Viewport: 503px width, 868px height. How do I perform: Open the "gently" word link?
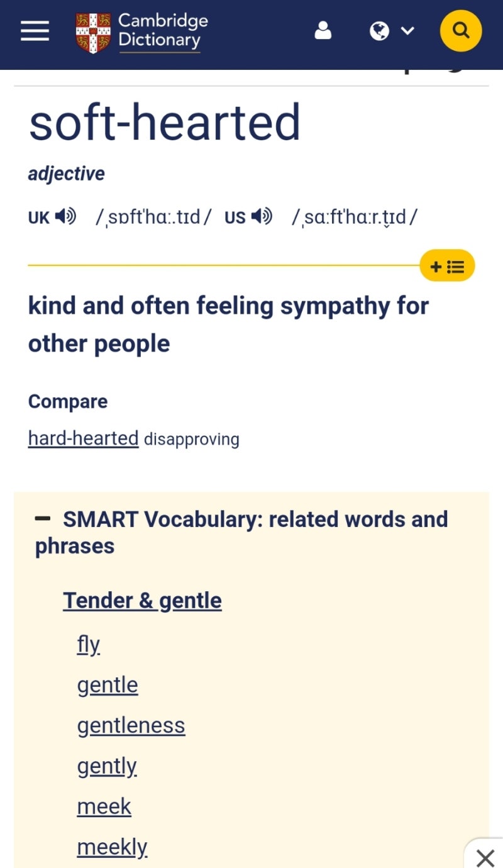[x=107, y=766]
